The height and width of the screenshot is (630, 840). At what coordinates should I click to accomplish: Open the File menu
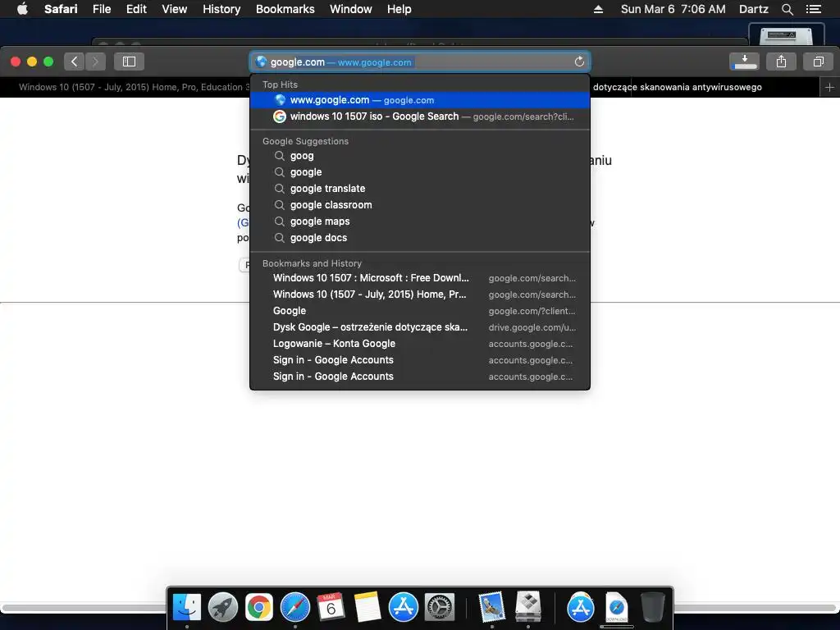[x=102, y=9]
